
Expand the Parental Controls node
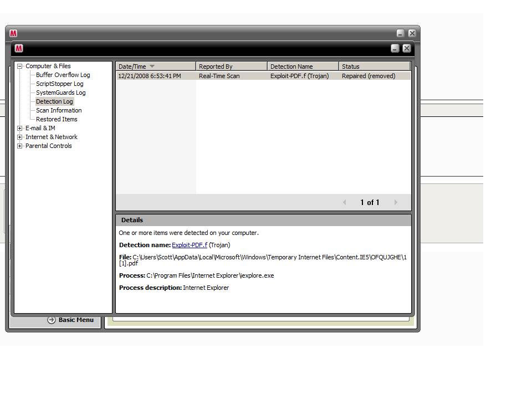click(x=20, y=146)
